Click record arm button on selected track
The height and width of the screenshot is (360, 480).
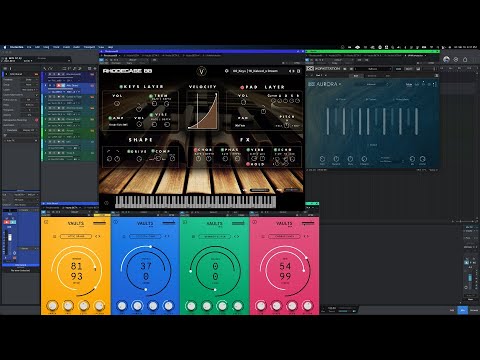click(x=59, y=86)
